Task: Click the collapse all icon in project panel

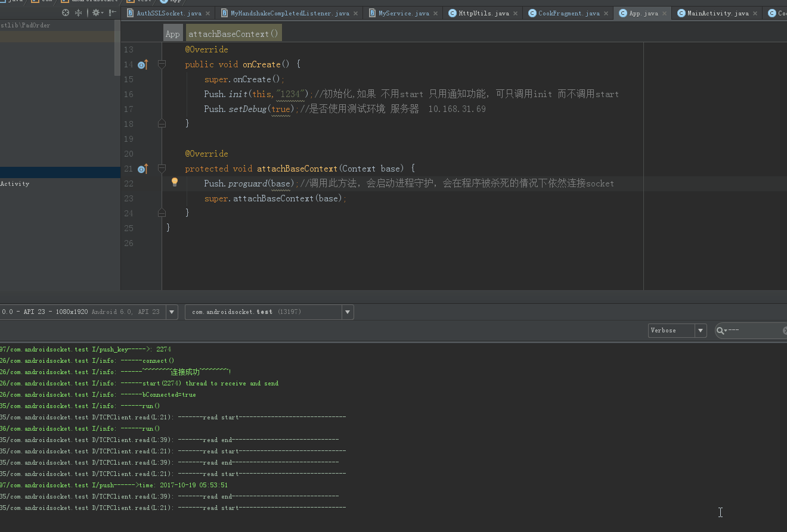Action: (x=78, y=13)
